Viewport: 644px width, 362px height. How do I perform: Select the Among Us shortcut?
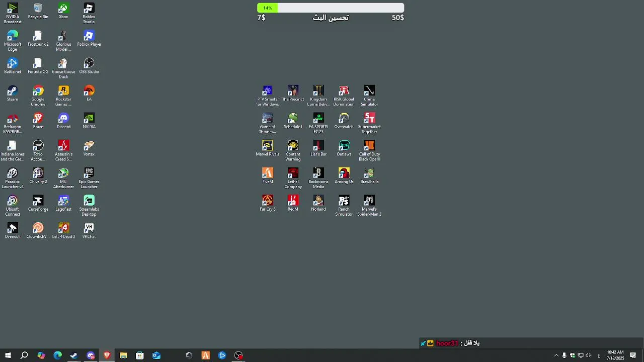[x=344, y=176]
